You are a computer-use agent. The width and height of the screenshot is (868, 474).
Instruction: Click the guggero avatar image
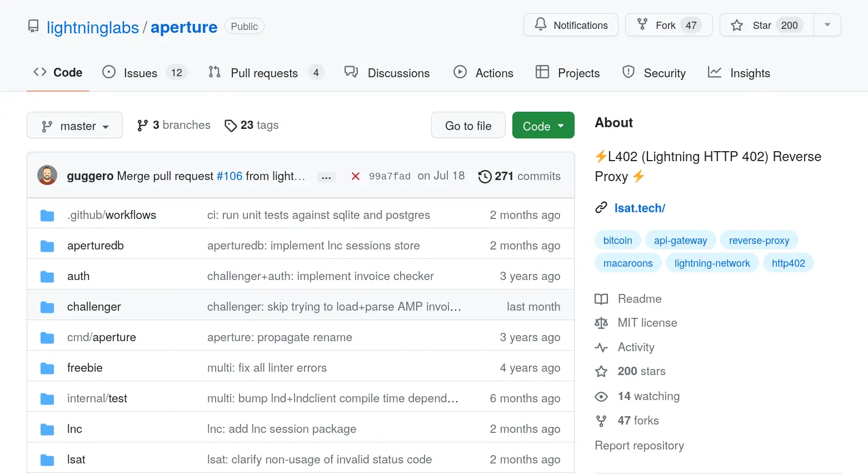pyautogui.click(x=47, y=176)
